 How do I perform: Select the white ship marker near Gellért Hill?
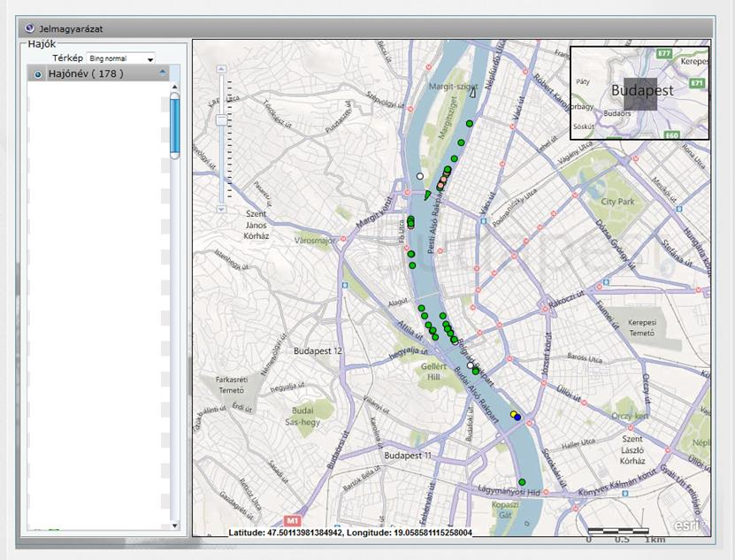click(471, 365)
